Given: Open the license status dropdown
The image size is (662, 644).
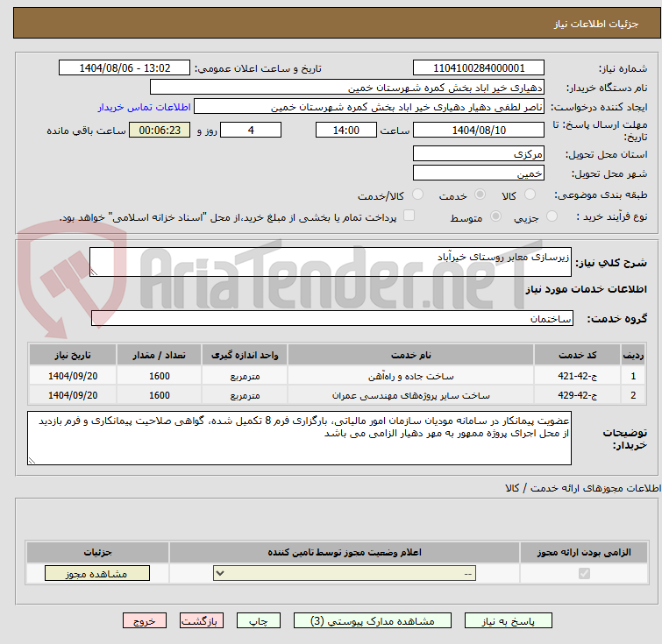Looking at the screenshot, I should 345,574.
